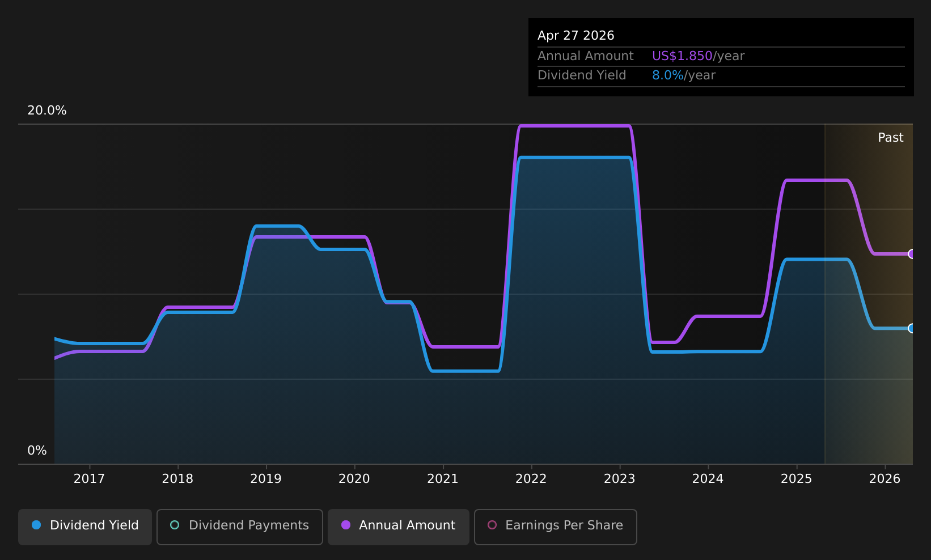Screen dimensions: 931x560
Task: Click the 20.0% y-axis label
Action: tap(47, 111)
